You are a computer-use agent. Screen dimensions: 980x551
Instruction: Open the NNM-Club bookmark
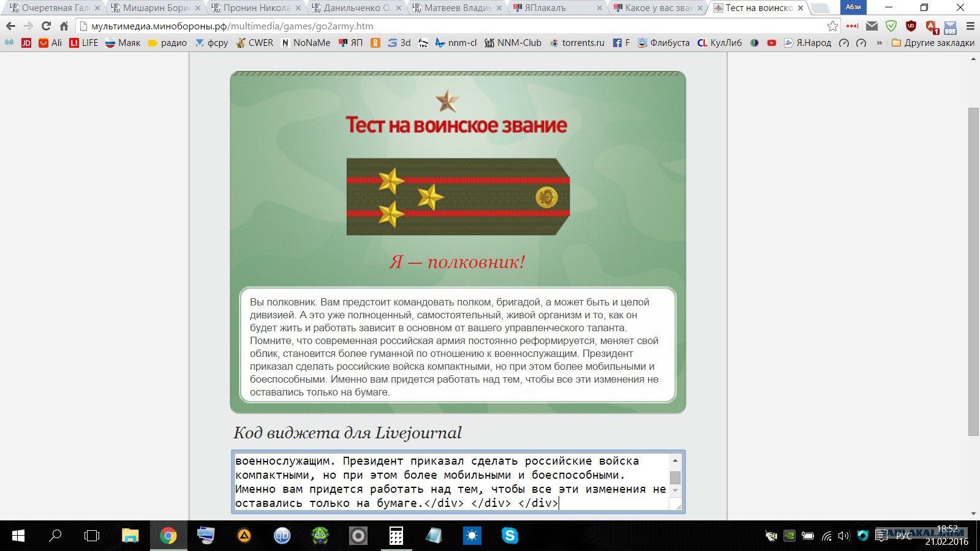click(513, 43)
